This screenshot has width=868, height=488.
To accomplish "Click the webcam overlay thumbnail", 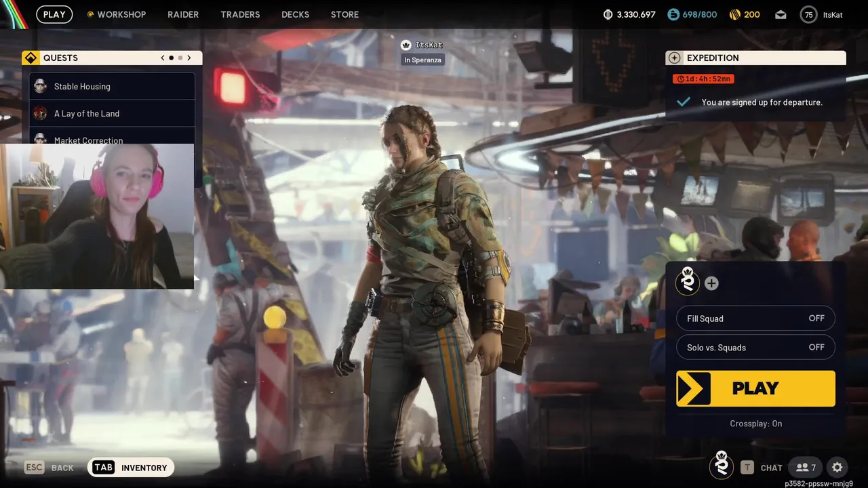I will tap(97, 216).
